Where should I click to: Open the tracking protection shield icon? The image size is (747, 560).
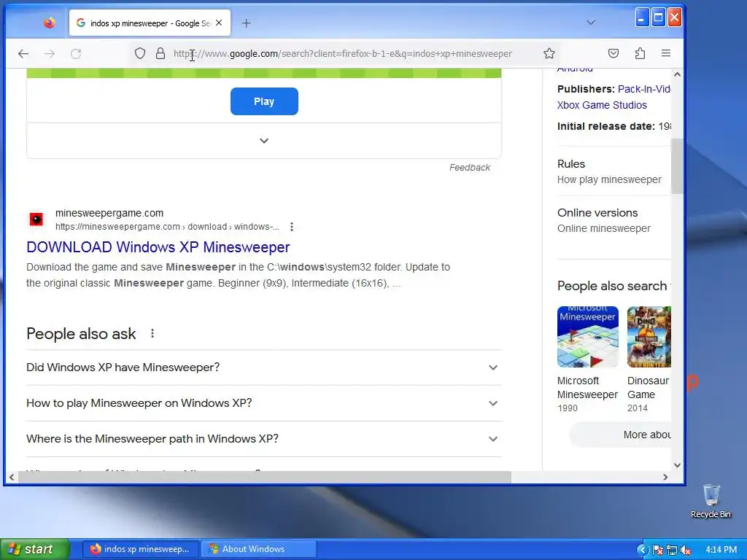coord(139,53)
